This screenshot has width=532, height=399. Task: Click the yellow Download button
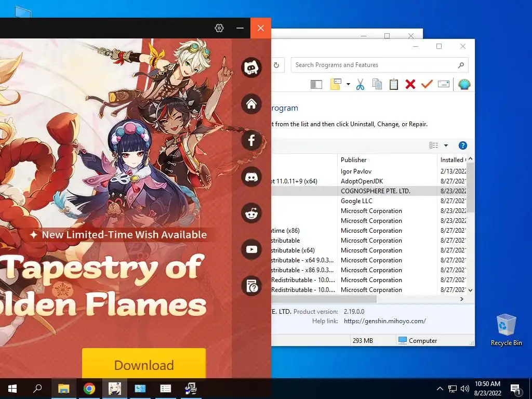click(144, 363)
